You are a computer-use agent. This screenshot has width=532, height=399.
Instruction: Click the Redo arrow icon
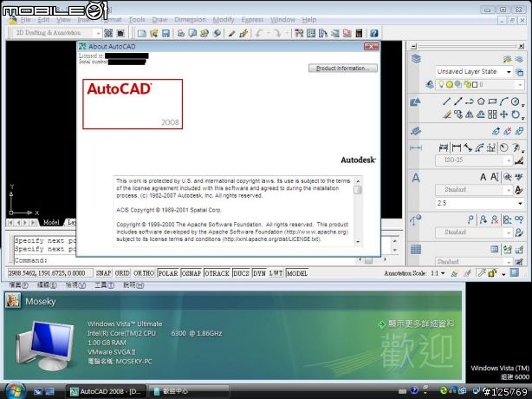point(277,33)
